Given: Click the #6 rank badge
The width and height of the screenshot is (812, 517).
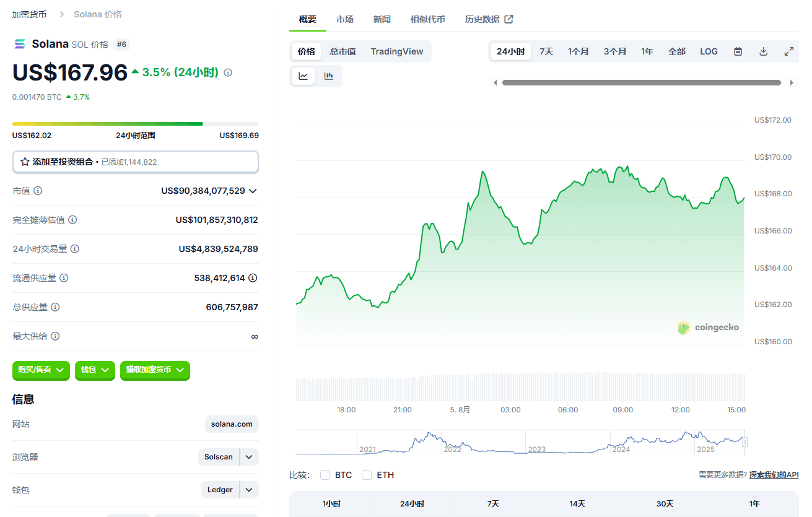Looking at the screenshot, I should (121, 44).
